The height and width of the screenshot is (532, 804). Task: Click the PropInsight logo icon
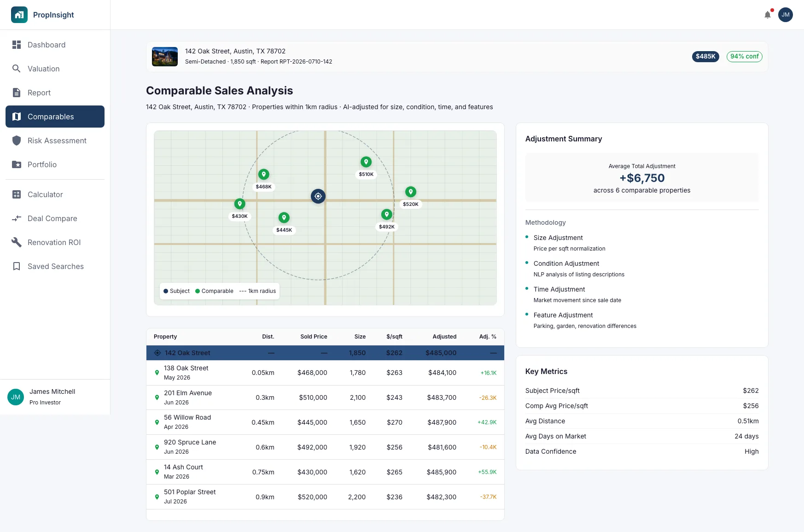point(19,15)
